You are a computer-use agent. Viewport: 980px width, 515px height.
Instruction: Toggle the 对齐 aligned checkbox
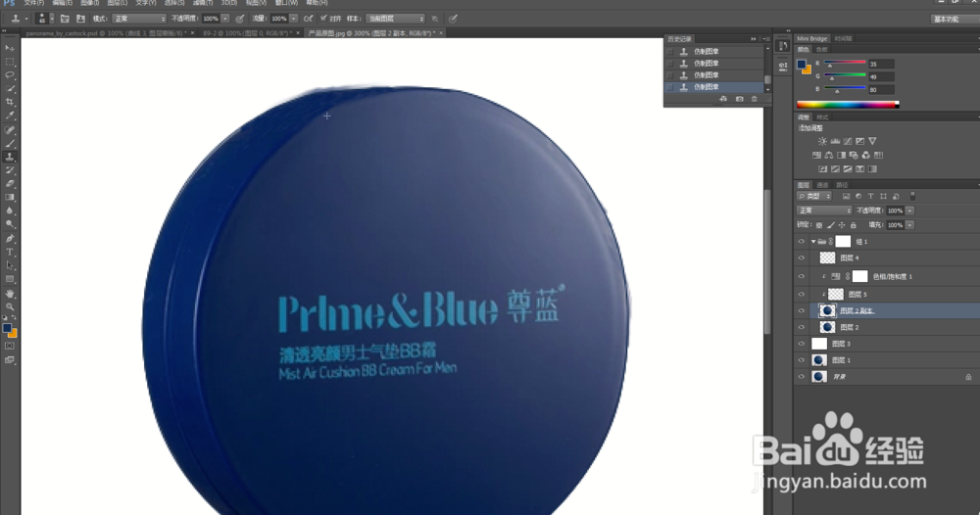pos(323,19)
